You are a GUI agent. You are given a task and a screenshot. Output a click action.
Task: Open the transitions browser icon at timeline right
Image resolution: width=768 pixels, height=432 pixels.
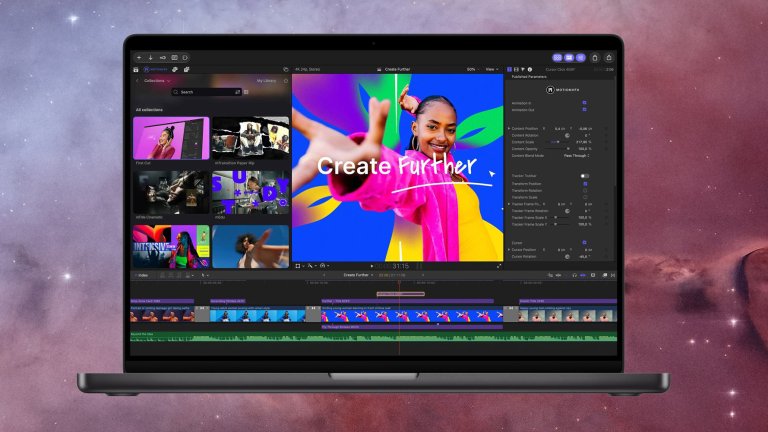613,275
